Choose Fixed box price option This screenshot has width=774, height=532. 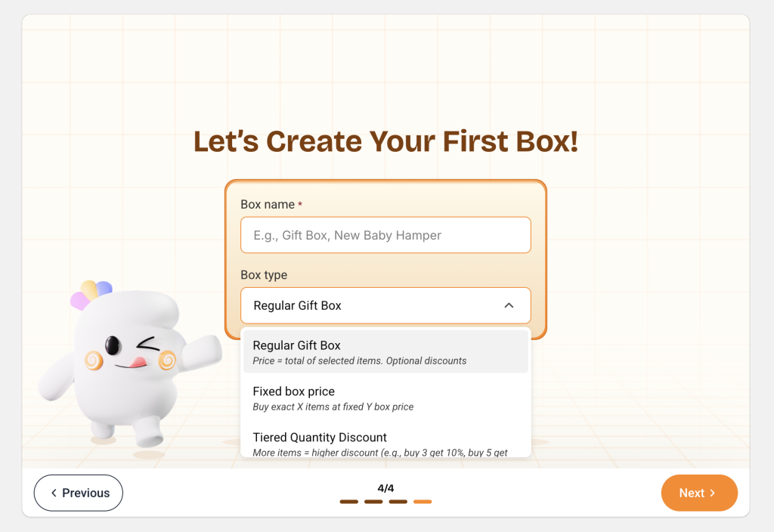(385, 398)
